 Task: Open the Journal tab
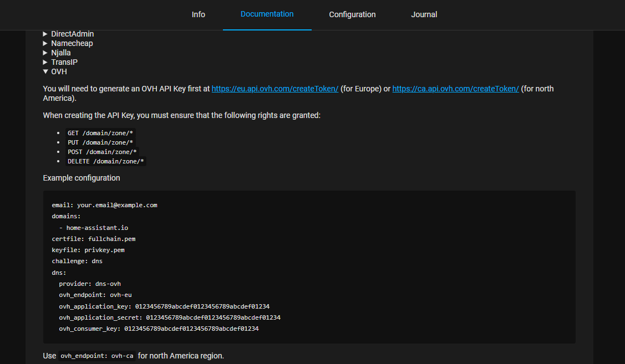point(424,14)
